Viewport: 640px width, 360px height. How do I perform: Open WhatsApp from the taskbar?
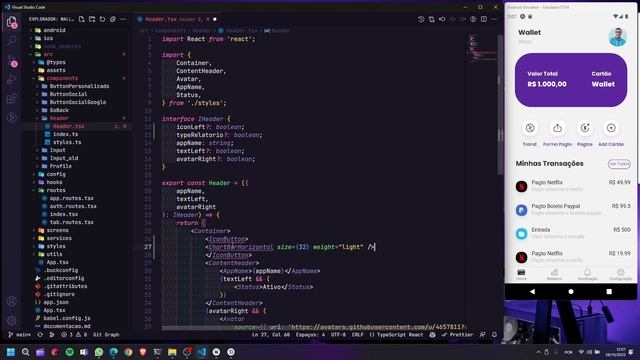click(x=99, y=352)
